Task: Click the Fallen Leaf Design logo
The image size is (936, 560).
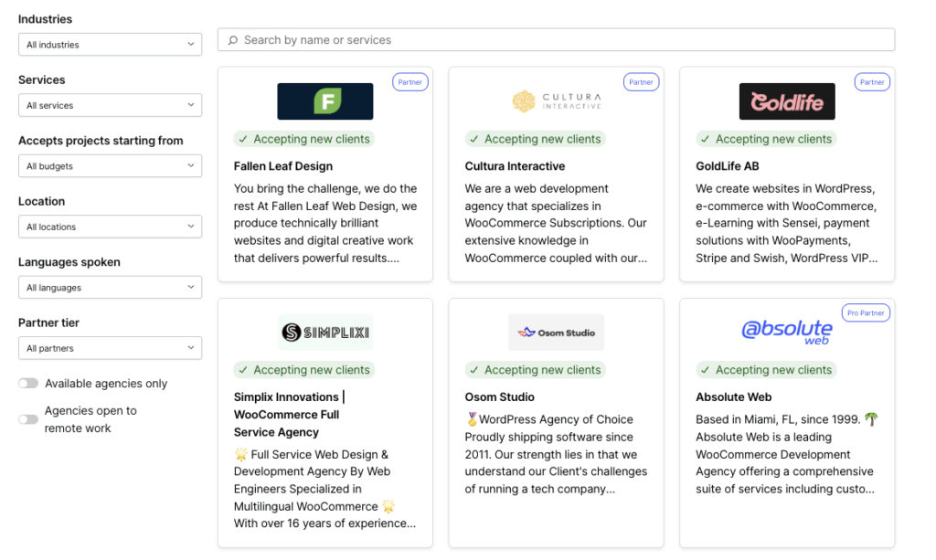Action: (324, 101)
